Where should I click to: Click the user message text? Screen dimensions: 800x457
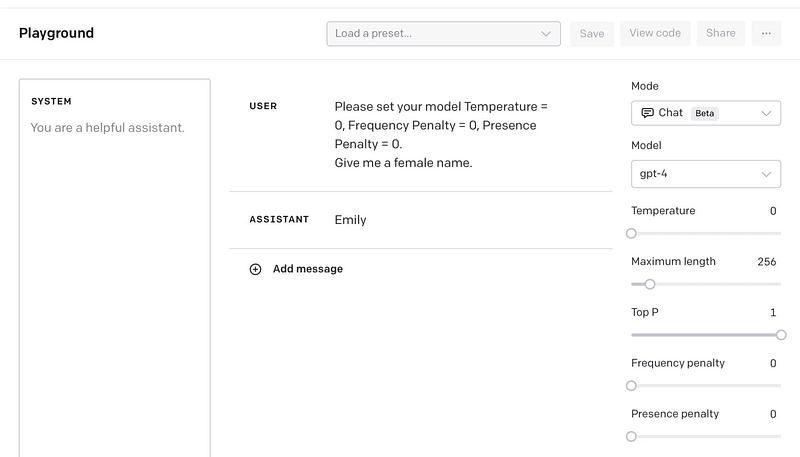pos(441,135)
